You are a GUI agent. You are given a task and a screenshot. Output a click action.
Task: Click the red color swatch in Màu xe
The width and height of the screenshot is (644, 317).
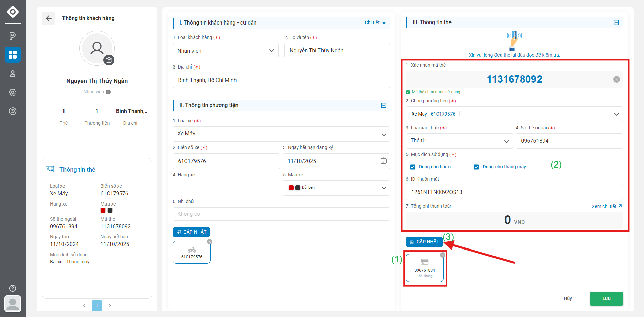tap(291, 188)
